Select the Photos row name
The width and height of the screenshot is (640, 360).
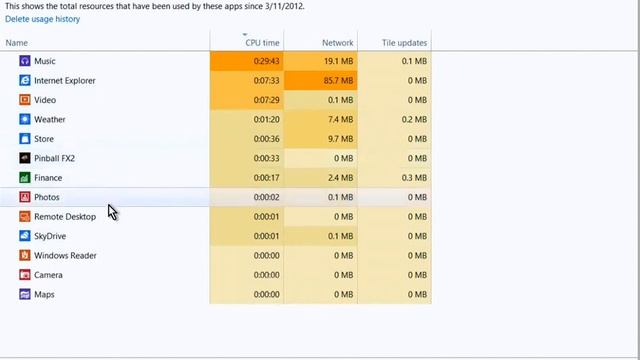click(x=47, y=197)
